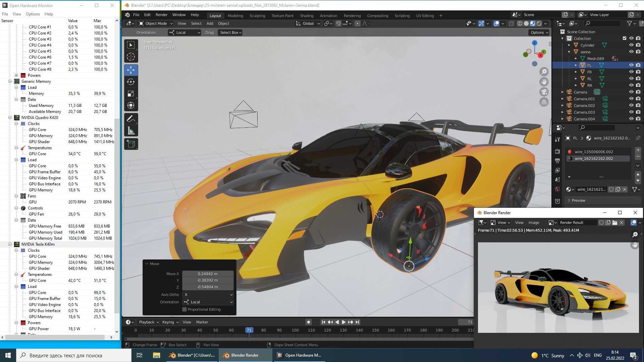The width and height of the screenshot is (644, 362).
Task: Open Add menu in 3D viewport
Action: (210, 23)
